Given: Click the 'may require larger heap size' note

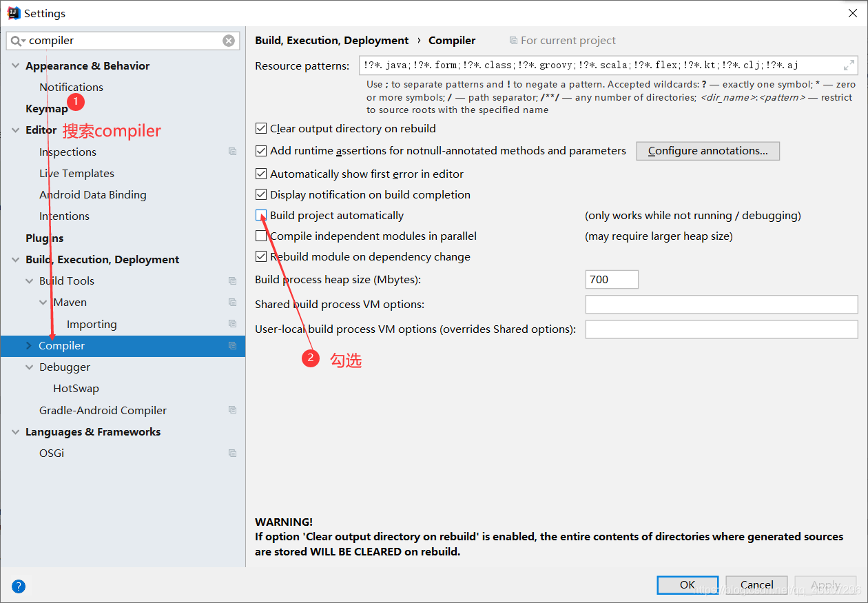Looking at the screenshot, I should pyautogui.click(x=659, y=236).
